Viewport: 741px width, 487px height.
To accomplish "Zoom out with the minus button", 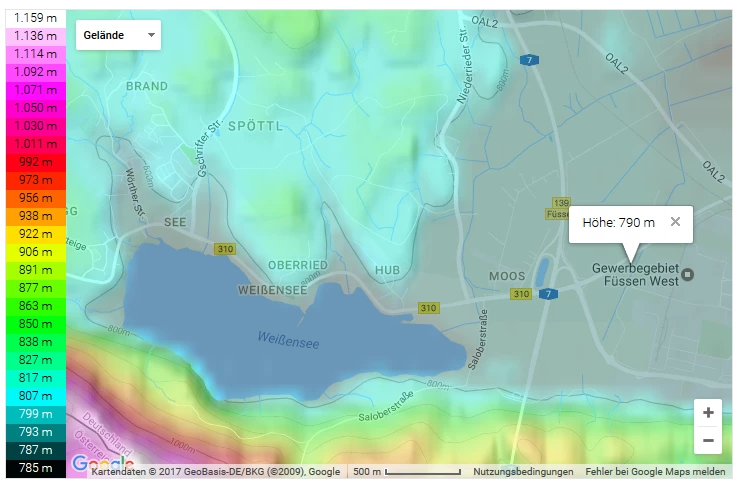I will [707, 440].
